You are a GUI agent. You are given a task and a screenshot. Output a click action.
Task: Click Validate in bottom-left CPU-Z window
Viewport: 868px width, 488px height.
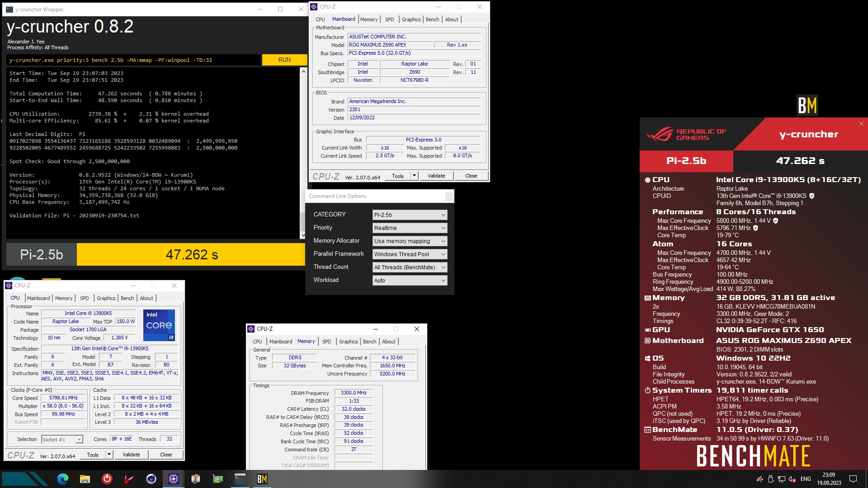(131, 455)
